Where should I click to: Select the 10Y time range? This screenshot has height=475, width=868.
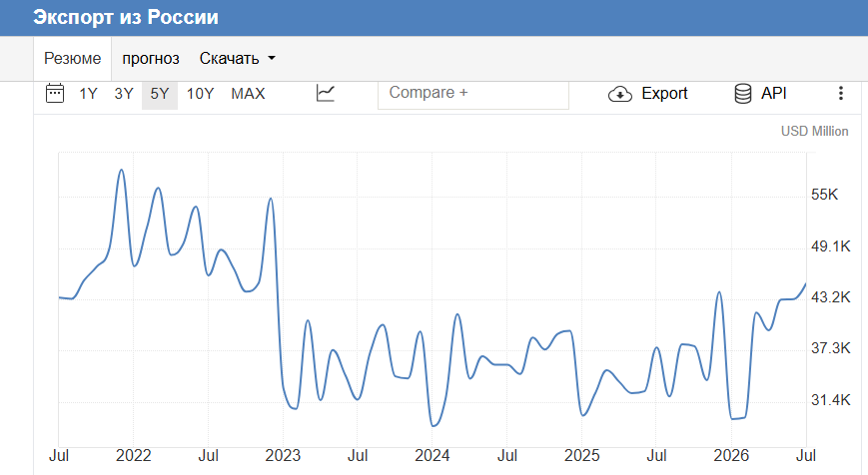pos(200,94)
